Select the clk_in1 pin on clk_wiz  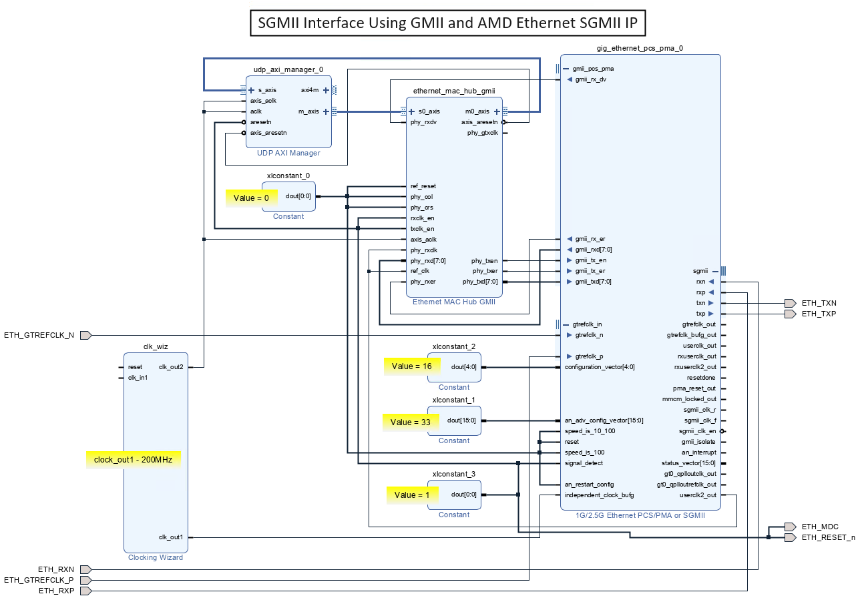[138, 378]
